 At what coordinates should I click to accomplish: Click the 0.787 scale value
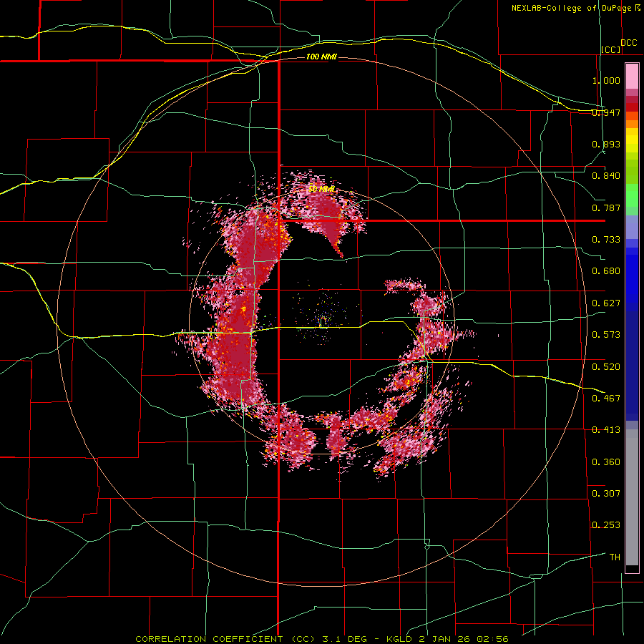click(606, 208)
